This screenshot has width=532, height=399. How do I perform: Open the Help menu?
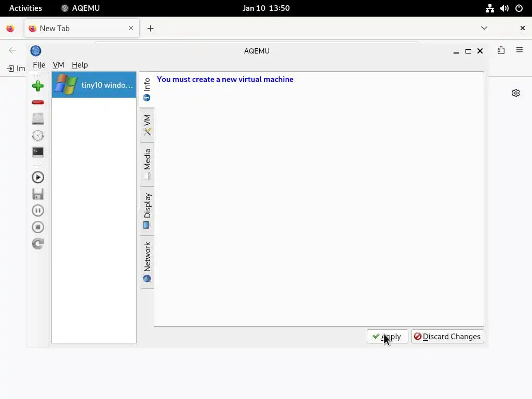79,65
